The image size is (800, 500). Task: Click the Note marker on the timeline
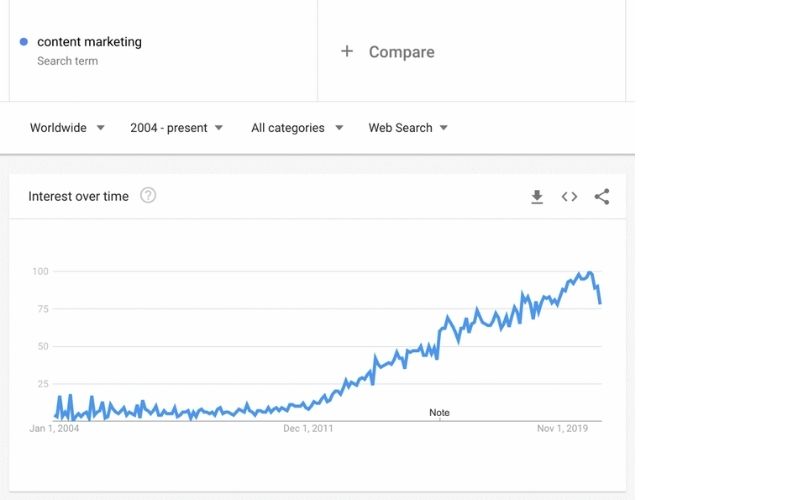(x=439, y=413)
